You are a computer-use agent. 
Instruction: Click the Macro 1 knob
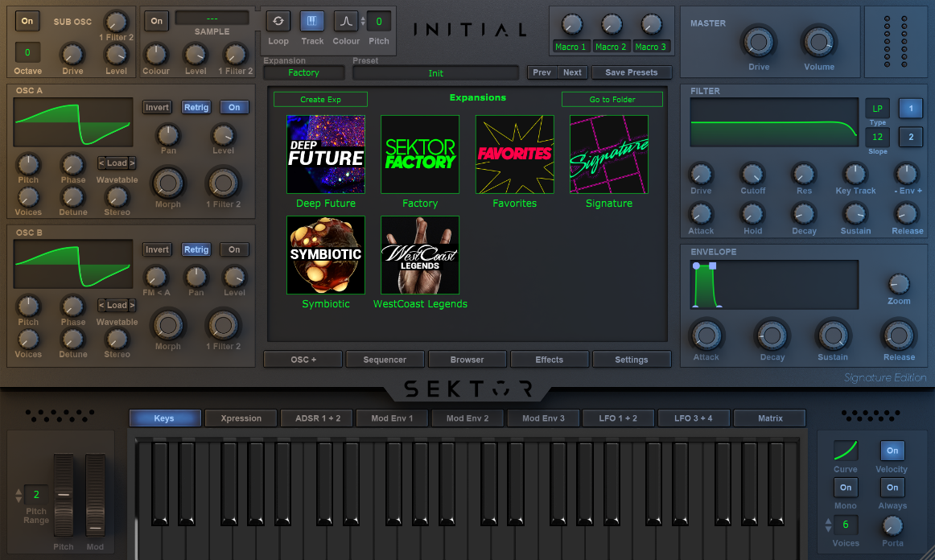coord(571,25)
